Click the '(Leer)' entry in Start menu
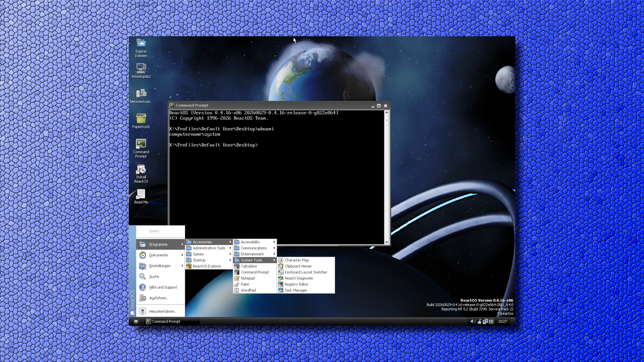 pos(154,231)
